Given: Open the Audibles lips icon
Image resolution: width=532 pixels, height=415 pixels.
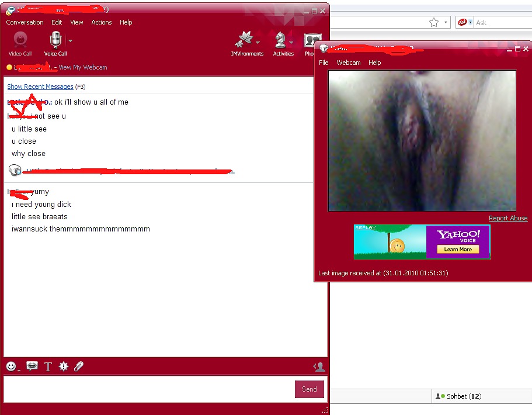Looking at the screenshot, I should [x=32, y=366].
